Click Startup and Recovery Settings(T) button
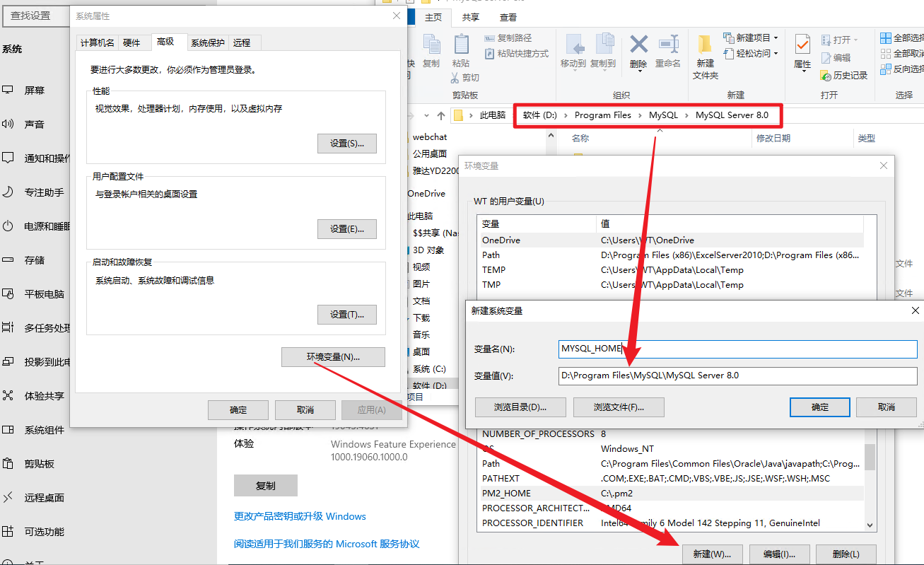This screenshot has height=565, width=924. coord(347,315)
